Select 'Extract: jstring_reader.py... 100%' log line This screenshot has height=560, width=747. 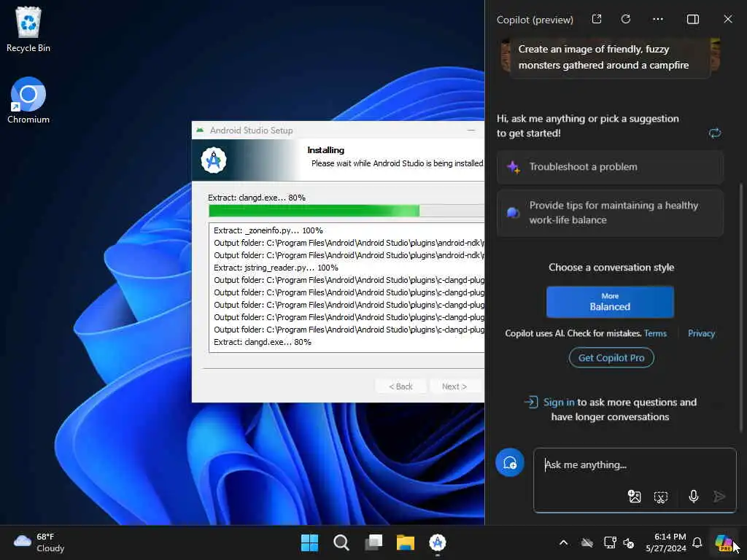click(x=276, y=268)
